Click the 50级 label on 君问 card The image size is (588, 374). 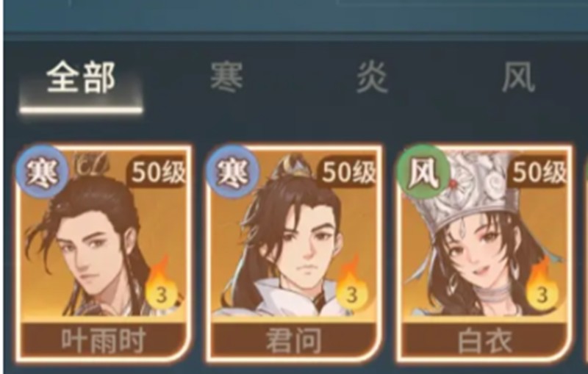(x=348, y=173)
